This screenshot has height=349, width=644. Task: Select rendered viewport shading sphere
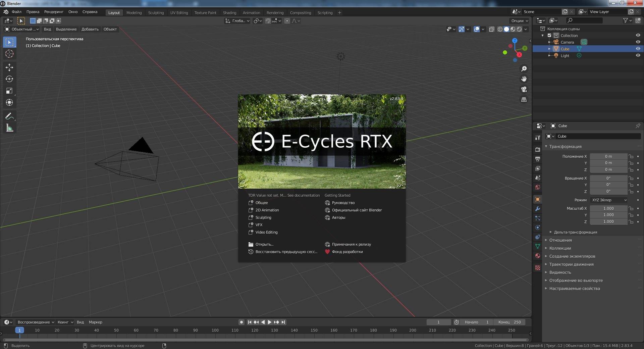tap(519, 29)
